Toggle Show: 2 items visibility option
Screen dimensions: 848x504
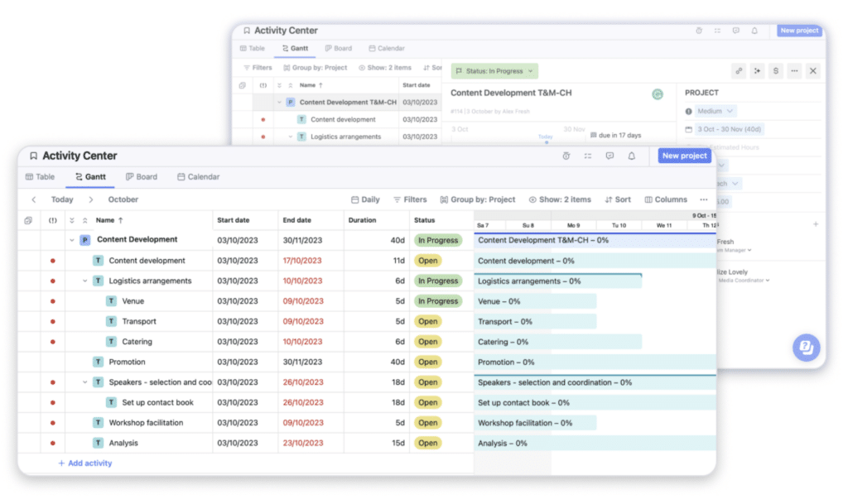[560, 199]
